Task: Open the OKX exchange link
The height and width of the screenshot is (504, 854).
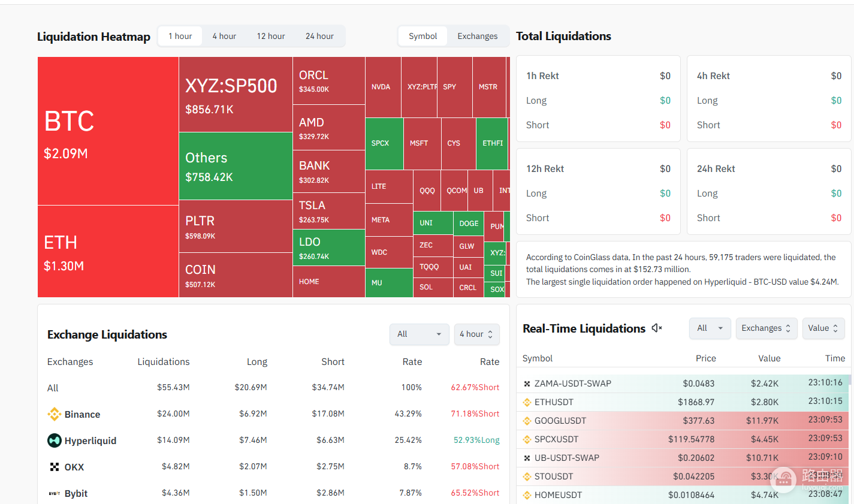Action: click(x=74, y=467)
